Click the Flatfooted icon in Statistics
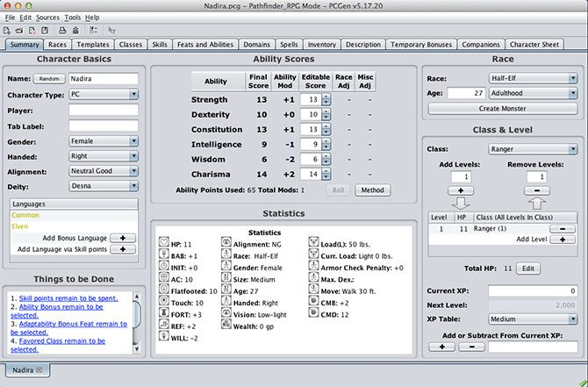The width and height of the screenshot is (588, 387). click(164, 289)
